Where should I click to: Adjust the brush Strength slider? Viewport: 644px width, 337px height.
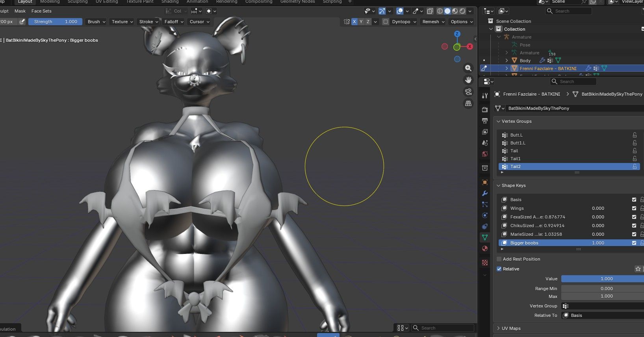(x=56, y=22)
